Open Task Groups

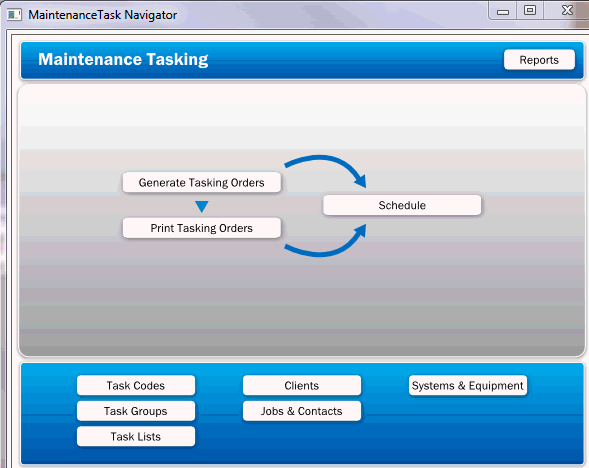136,411
